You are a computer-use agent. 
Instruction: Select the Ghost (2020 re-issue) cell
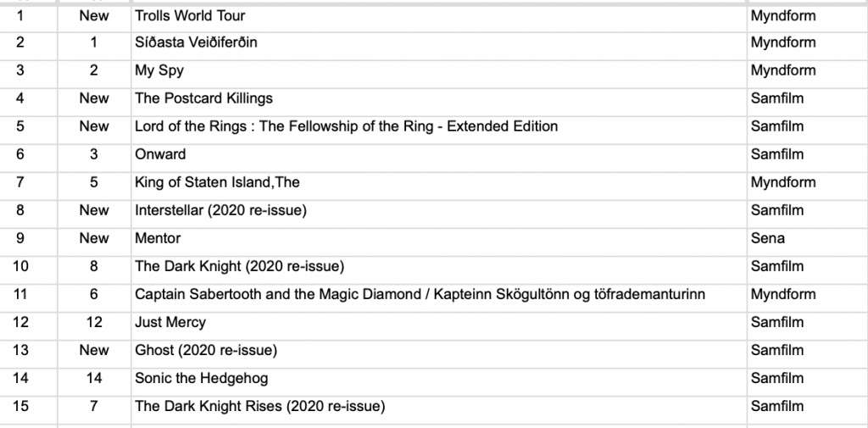206,350
